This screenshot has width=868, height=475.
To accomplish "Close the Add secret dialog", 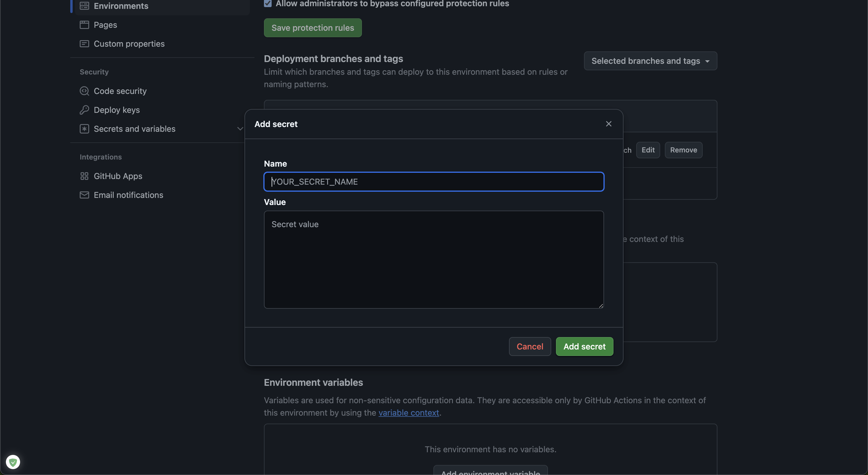I will tap(608, 124).
